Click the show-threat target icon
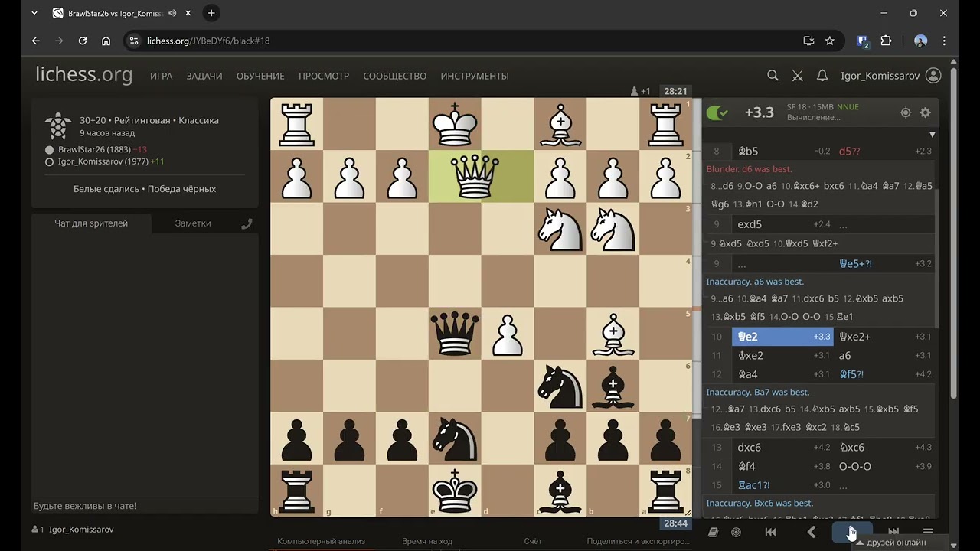This screenshot has width=980, height=551. click(906, 112)
